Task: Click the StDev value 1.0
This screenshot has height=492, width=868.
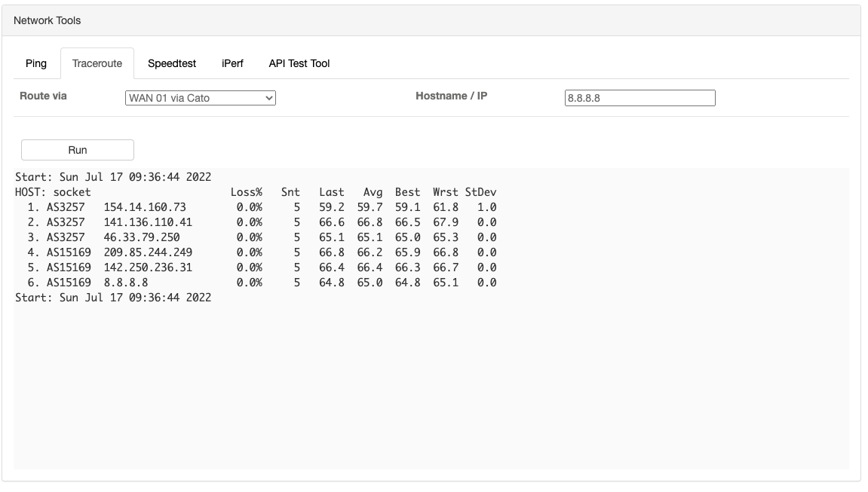Action: [487, 207]
